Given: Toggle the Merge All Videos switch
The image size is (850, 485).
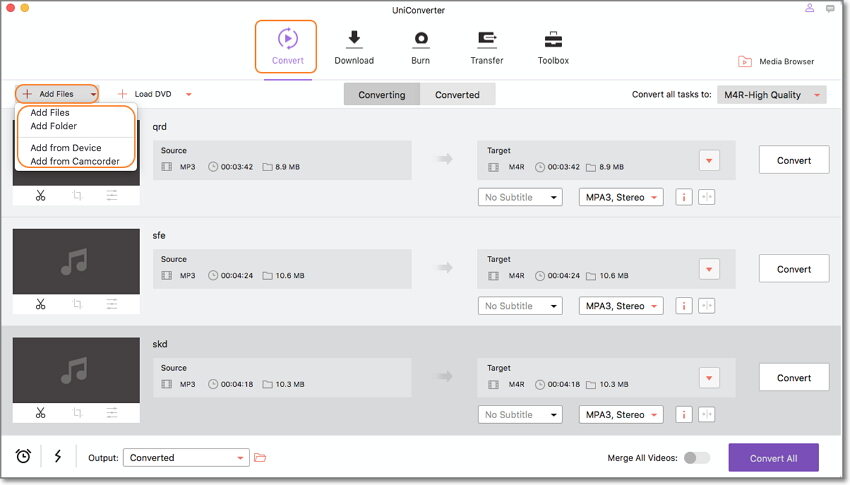Looking at the screenshot, I should [697, 457].
